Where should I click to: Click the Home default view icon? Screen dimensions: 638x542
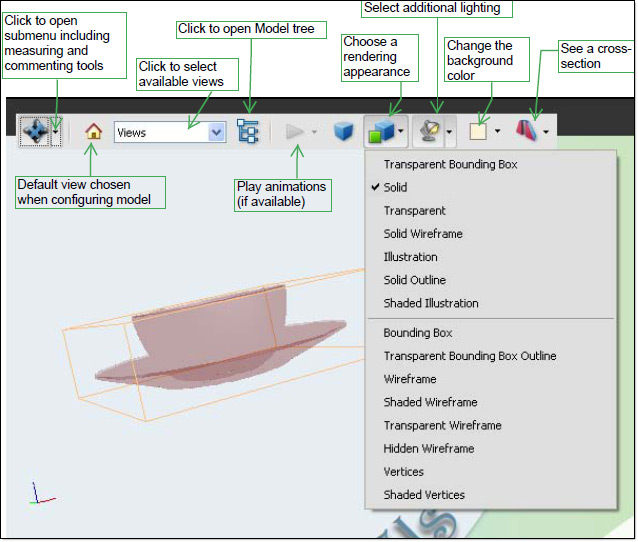(94, 131)
